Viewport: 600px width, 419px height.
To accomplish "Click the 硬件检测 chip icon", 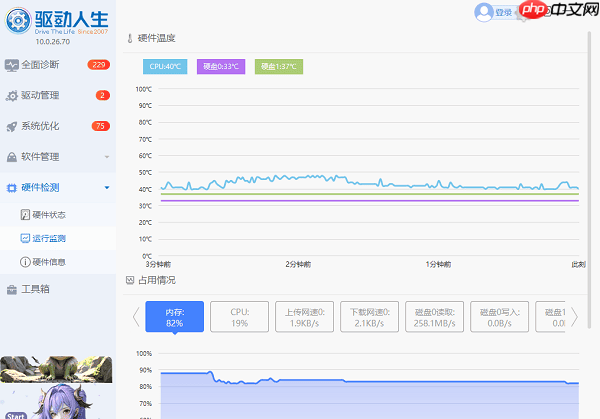I will point(12,188).
